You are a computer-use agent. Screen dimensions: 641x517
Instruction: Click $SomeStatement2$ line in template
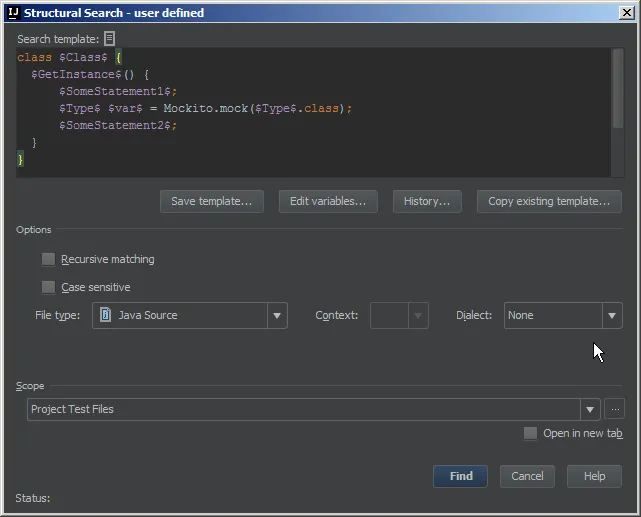118,125
